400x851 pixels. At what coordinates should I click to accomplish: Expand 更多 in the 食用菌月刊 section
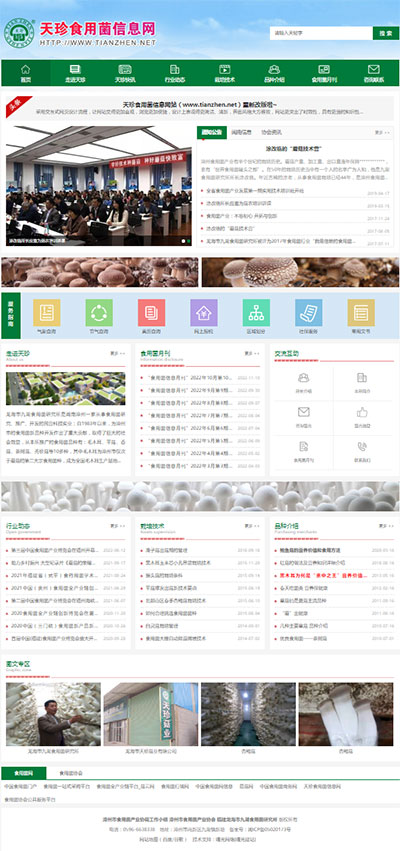pos(252,353)
